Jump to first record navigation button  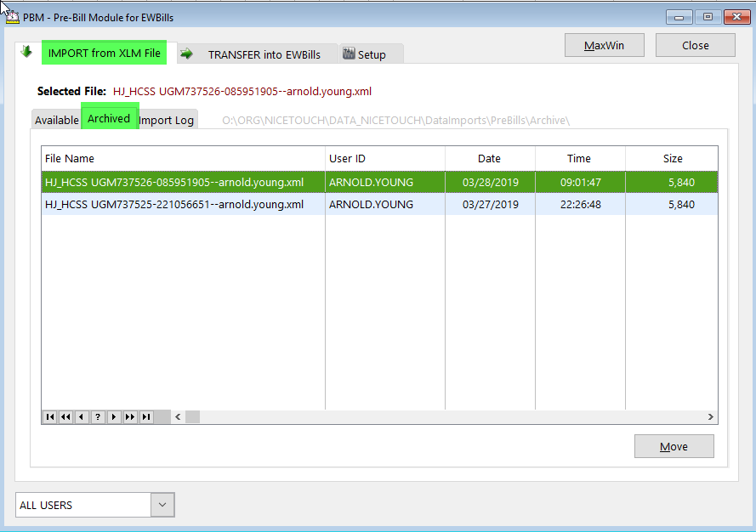click(50, 416)
